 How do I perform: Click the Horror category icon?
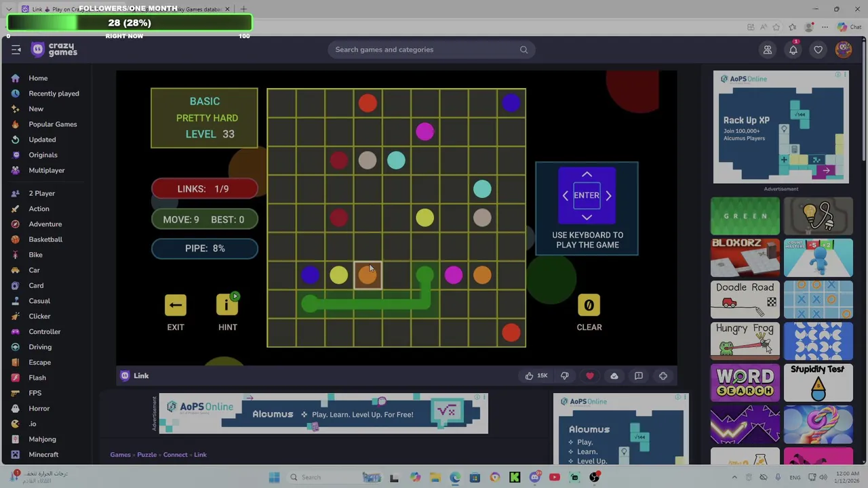pos(15,408)
